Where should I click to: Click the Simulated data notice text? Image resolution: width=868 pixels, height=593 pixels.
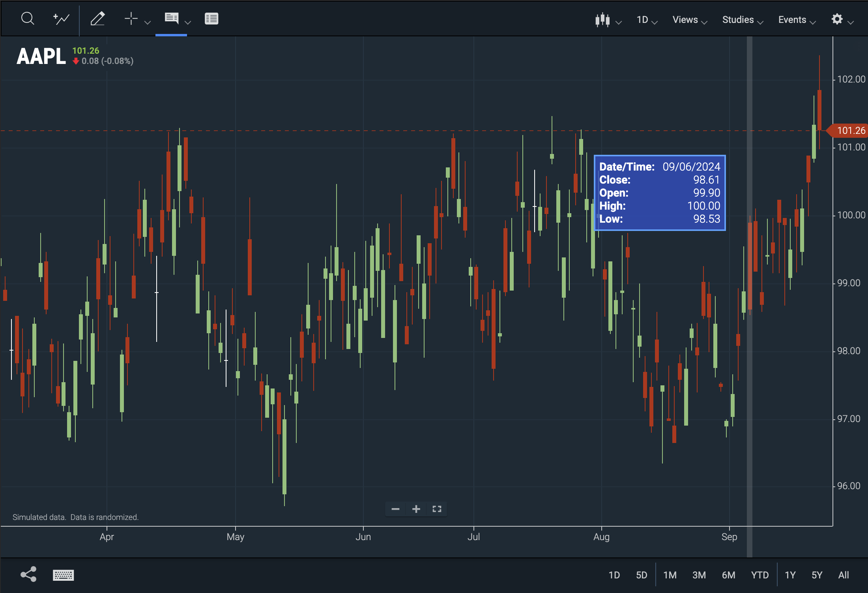click(x=75, y=517)
